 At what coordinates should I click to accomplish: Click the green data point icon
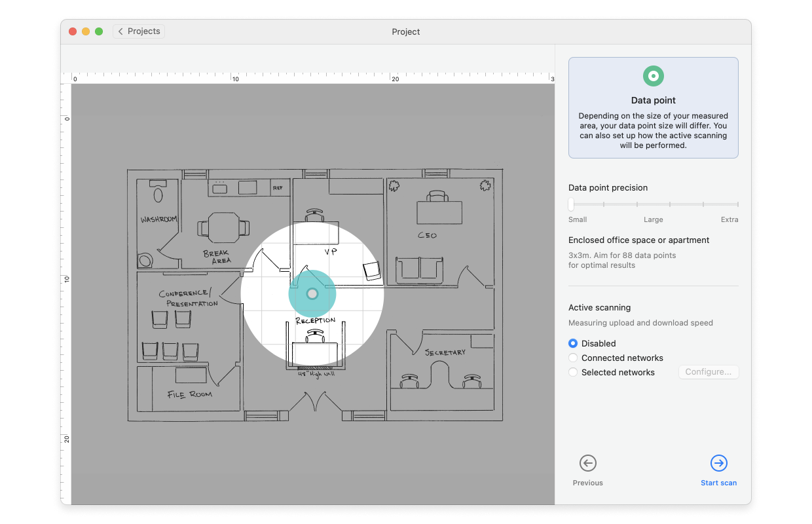(653, 75)
